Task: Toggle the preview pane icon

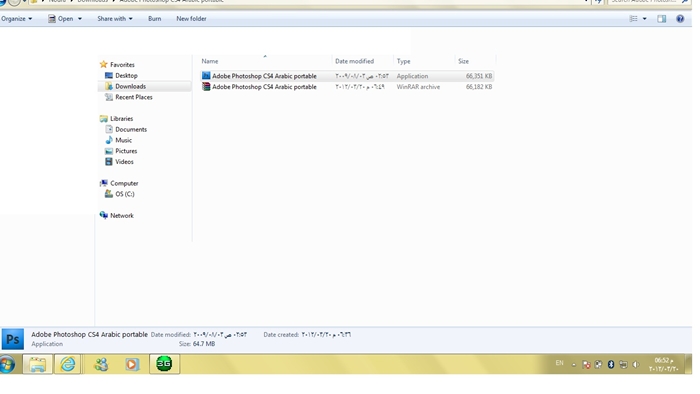Action: [662, 19]
